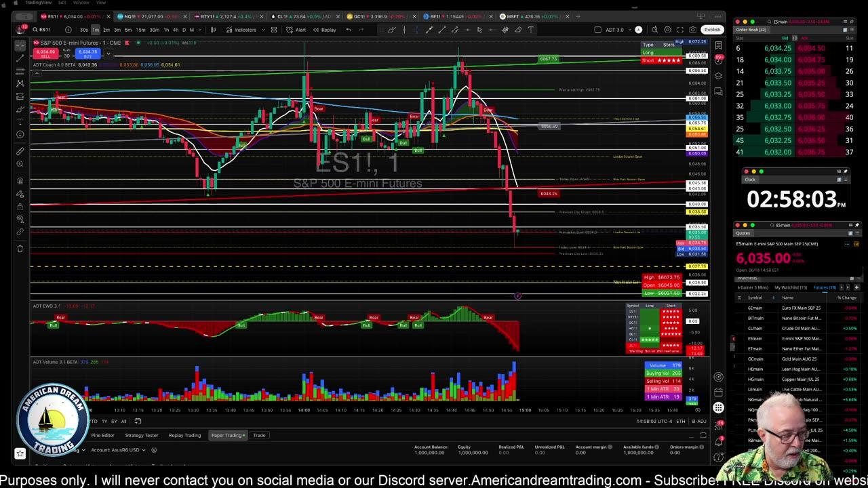
Task: Open the TradingView menu bar item
Action: [x=38, y=3]
